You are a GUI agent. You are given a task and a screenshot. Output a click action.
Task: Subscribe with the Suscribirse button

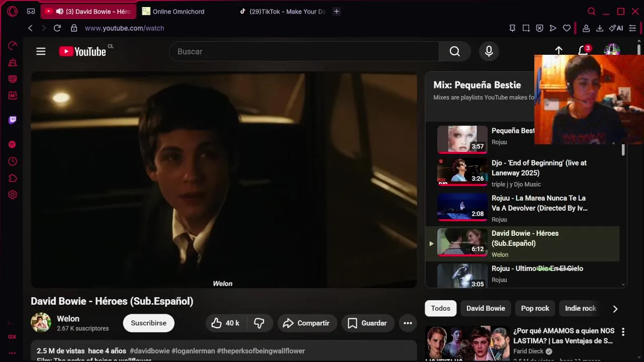(x=148, y=323)
